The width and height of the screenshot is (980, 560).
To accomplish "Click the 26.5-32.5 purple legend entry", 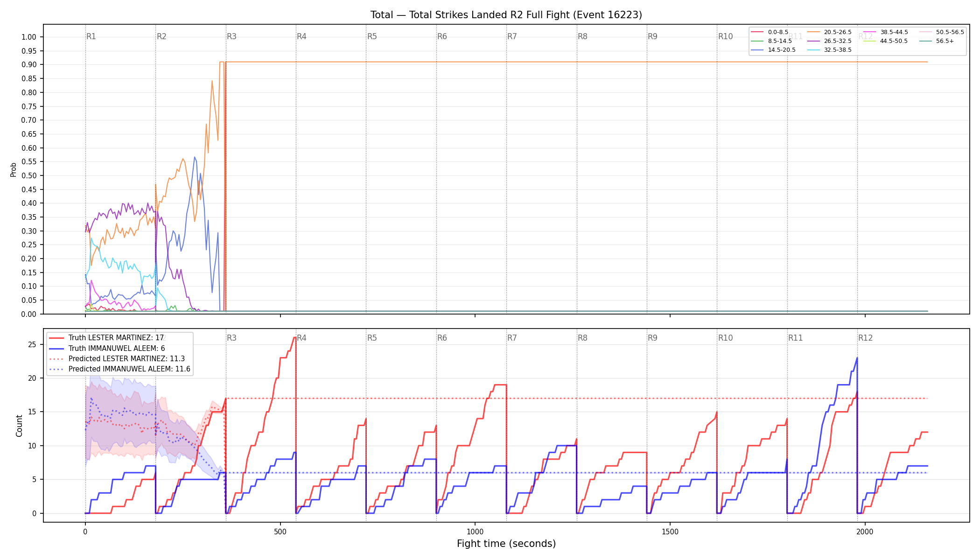I will pyautogui.click(x=829, y=41).
